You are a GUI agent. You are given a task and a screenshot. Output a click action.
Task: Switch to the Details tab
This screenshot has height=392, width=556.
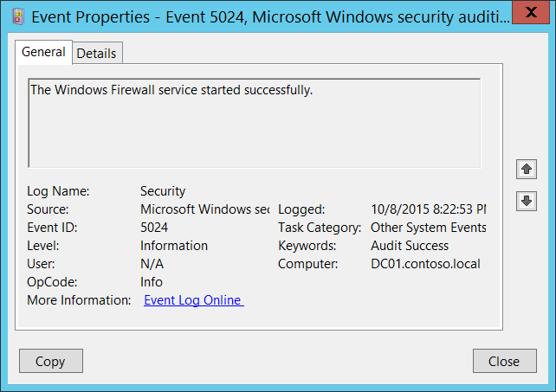pyautogui.click(x=96, y=53)
